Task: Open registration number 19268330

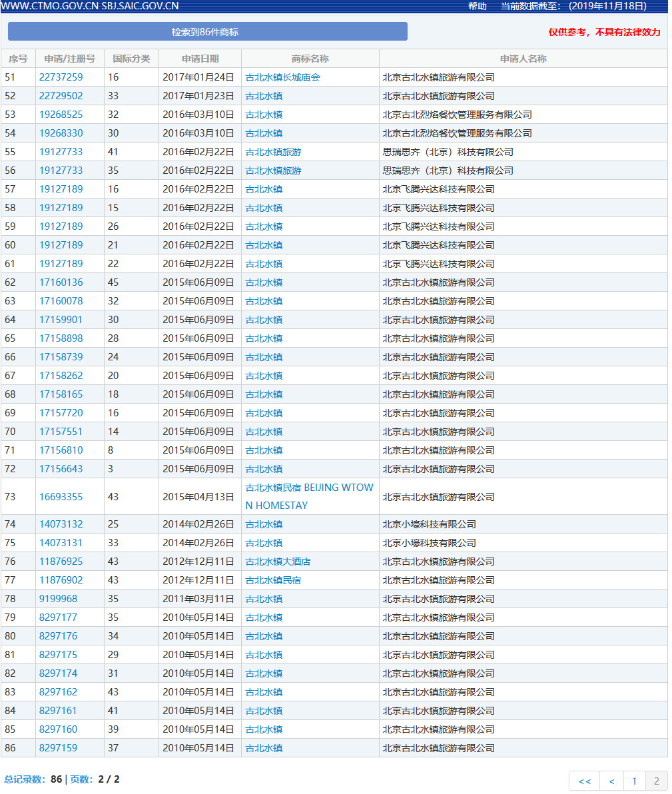Action: (61, 133)
